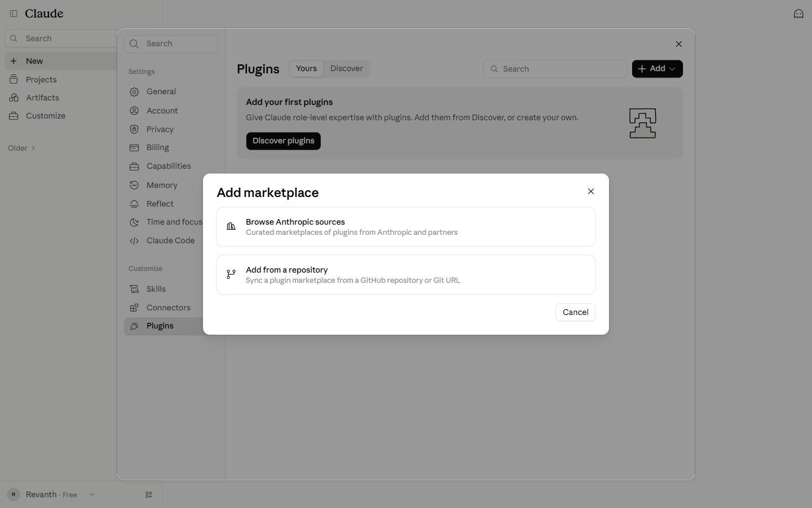Click the Billing card icon
The image size is (812, 508).
coord(134,147)
